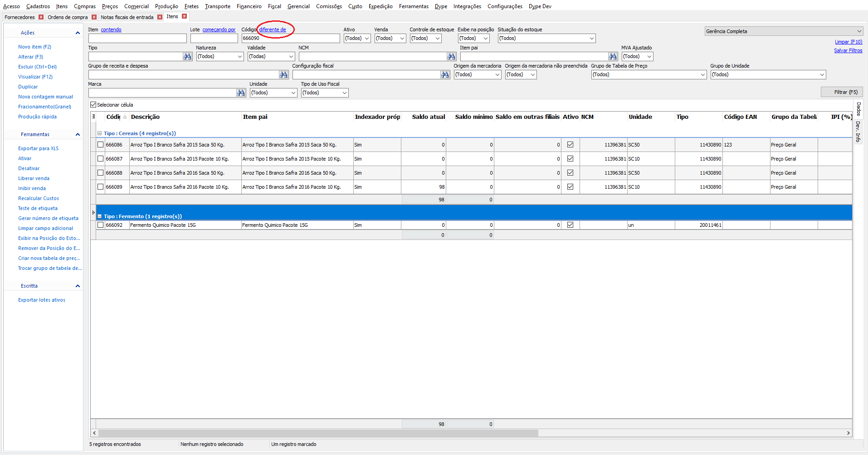Click the horizontal scrollbar thumb of the grid
The height and width of the screenshot is (455, 868).
pyautogui.click(x=318, y=433)
